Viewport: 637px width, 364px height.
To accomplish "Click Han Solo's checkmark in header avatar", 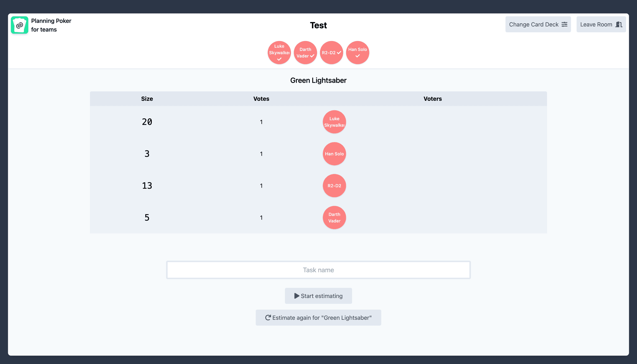I will point(358,56).
